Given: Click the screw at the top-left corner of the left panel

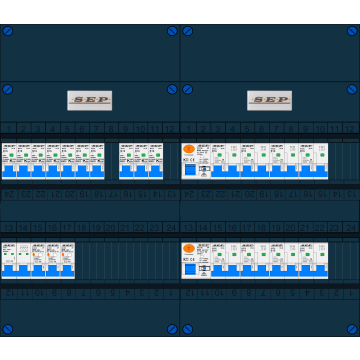Looking at the screenshot, I should 8,31.
